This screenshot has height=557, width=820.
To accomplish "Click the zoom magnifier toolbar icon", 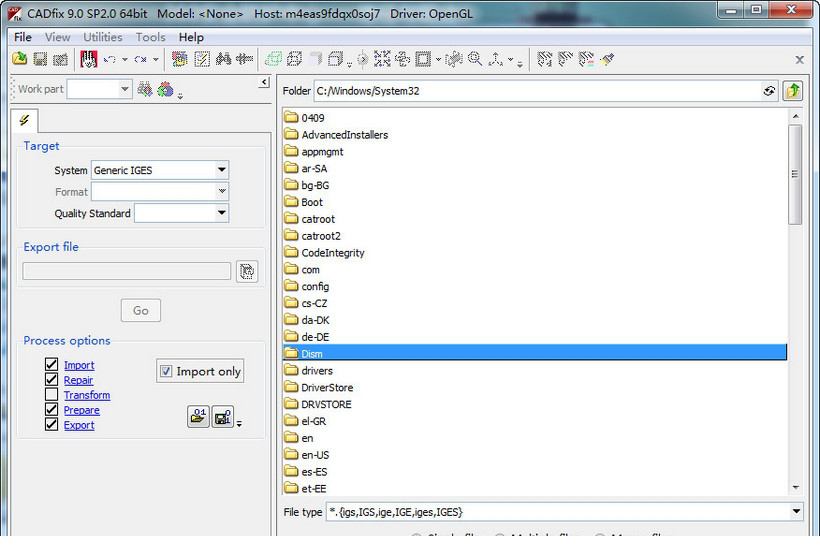I will click(475, 59).
